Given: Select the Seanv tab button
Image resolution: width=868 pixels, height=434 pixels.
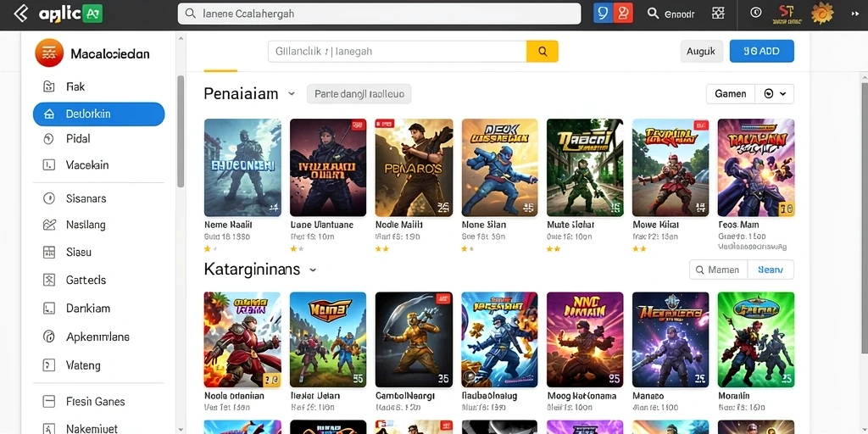Looking at the screenshot, I should pyautogui.click(x=771, y=270).
